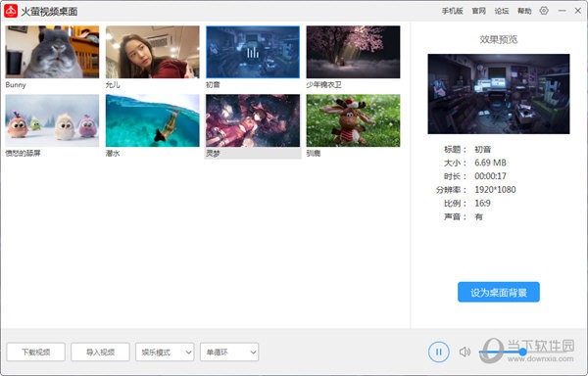The height and width of the screenshot is (376, 588).
Task: Click the equalizer icon on 初音 thumbnail
Action: 253,52
